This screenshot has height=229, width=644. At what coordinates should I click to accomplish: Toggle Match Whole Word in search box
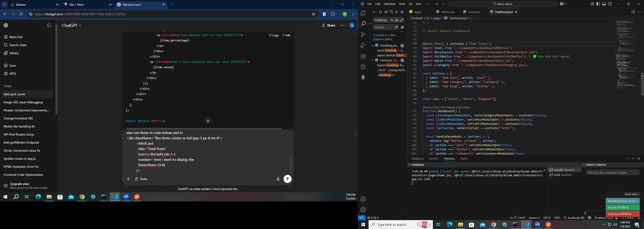397,20
